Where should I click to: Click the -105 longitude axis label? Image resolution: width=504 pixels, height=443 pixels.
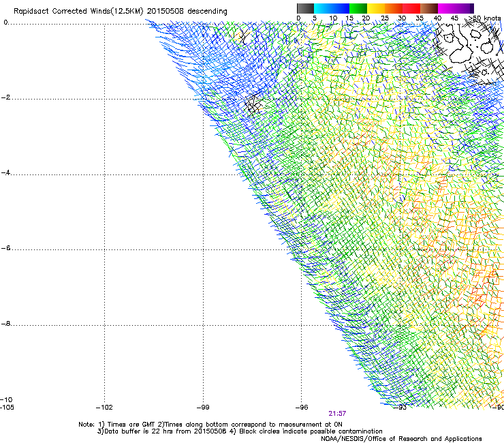point(7,408)
